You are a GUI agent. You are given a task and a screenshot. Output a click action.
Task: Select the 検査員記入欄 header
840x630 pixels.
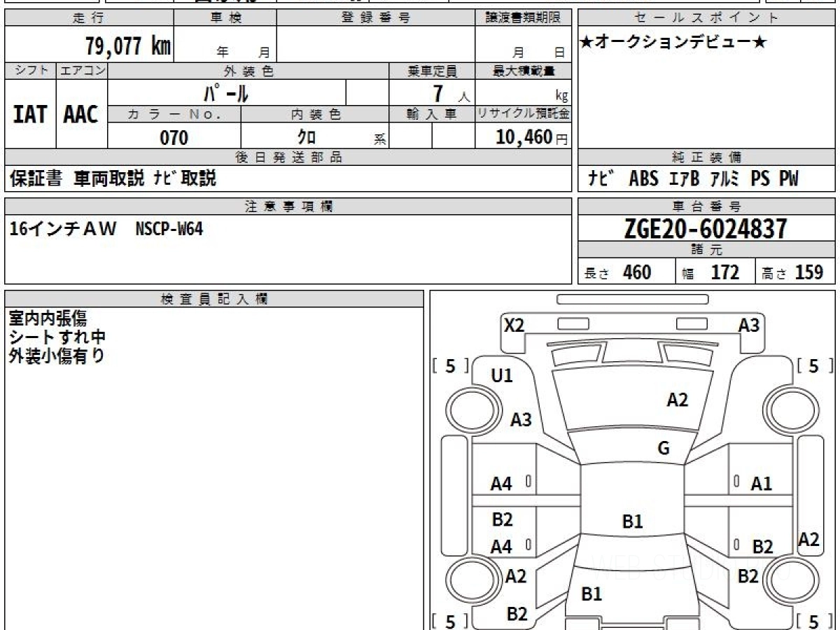pyautogui.click(x=214, y=298)
